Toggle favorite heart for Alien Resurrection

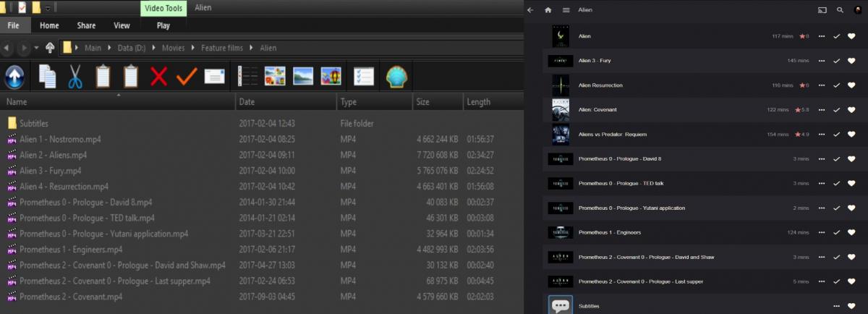click(x=851, y=85)
